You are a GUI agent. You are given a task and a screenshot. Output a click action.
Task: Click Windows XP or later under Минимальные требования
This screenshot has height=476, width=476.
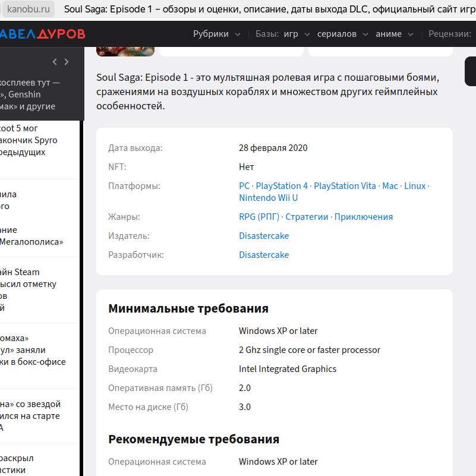point(278,331)
